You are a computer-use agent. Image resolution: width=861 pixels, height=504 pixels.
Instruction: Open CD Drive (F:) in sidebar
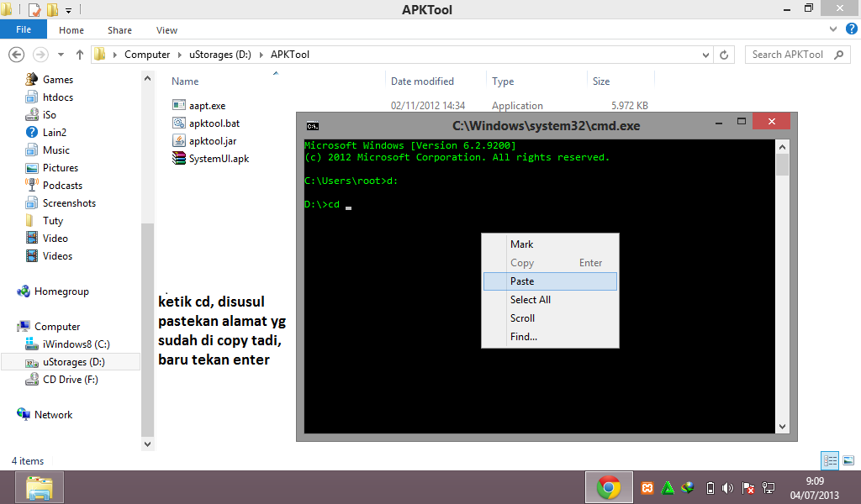[x=71, y=380]
